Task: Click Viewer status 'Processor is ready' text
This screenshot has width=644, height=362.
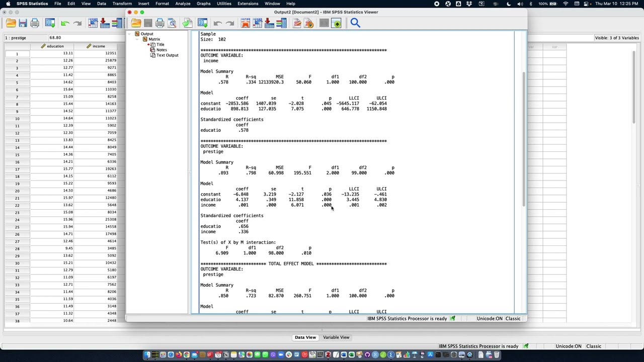Action: pyautogui.click(x=407, y=319)
